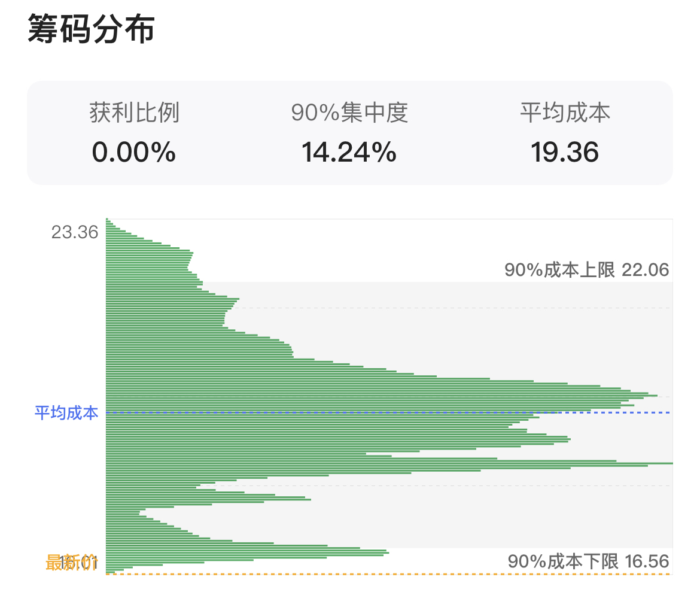Click the blue dashed average cost line

click(388, 412)
